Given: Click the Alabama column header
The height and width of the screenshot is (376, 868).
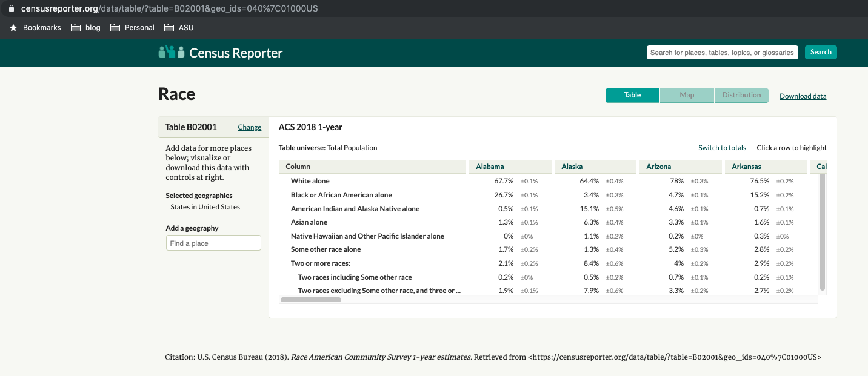Looking at the screenshot, I should click(490, 166).
